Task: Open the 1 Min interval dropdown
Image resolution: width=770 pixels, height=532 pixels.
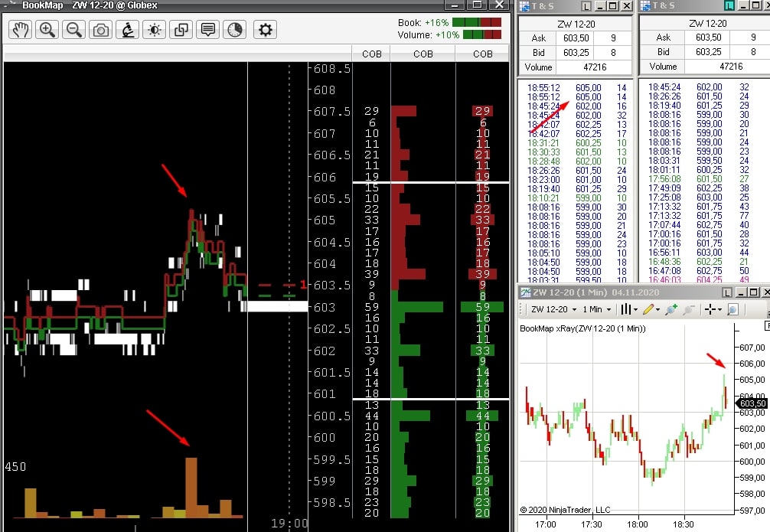Action: click(x=597, y=309)
